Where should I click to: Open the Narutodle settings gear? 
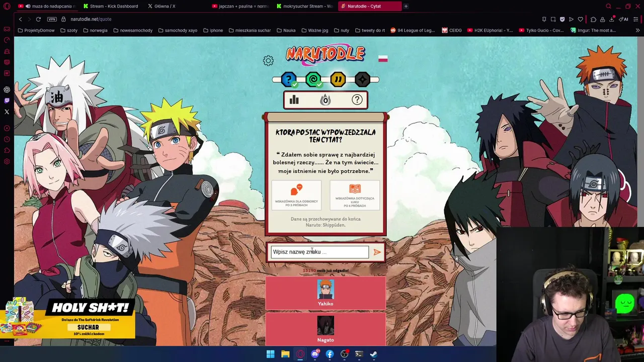268,61
